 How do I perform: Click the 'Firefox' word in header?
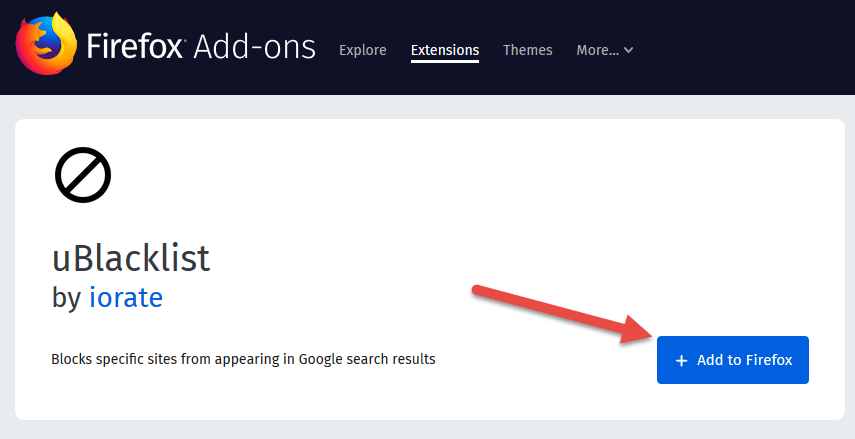pos(135,47)
